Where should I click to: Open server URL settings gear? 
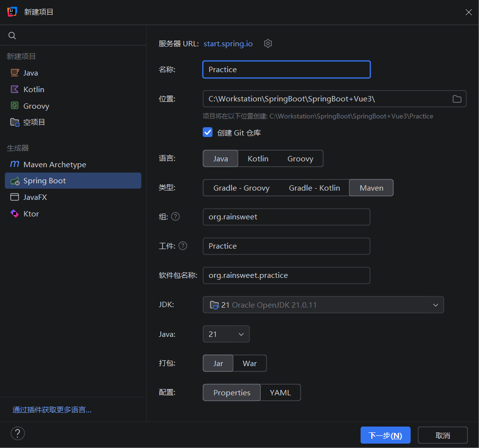pos(268,43)
